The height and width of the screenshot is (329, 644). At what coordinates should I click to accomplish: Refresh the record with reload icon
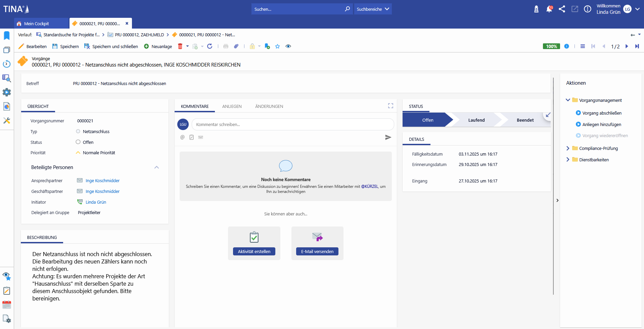[x=210, y=46]
